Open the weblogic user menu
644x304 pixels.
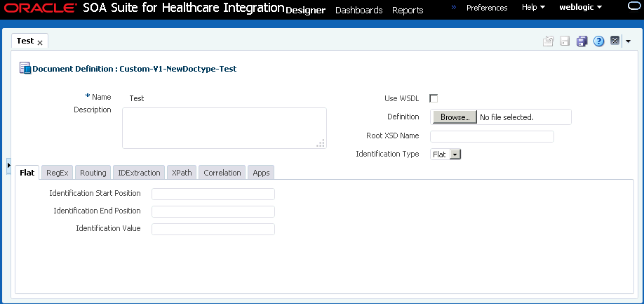[x=581, y=8]
